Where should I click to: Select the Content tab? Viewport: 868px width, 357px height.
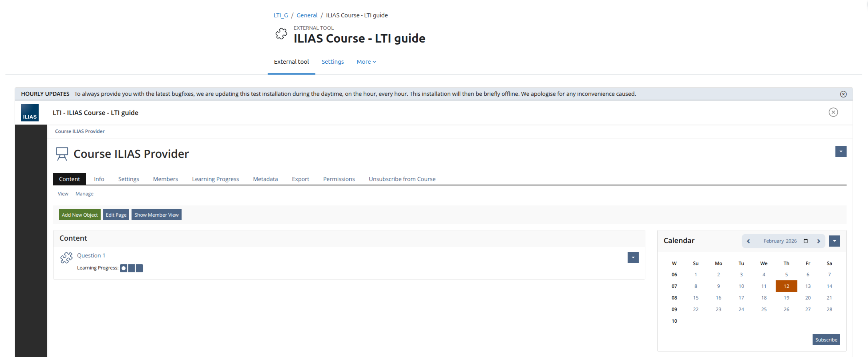click(69, 179)
